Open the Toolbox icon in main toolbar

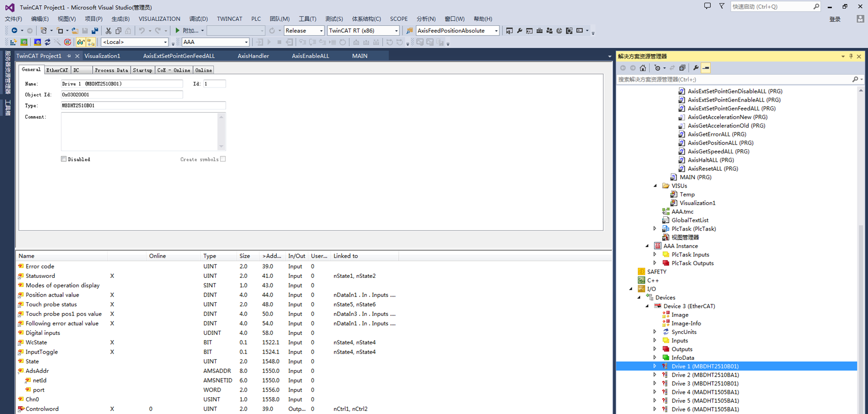539,30
